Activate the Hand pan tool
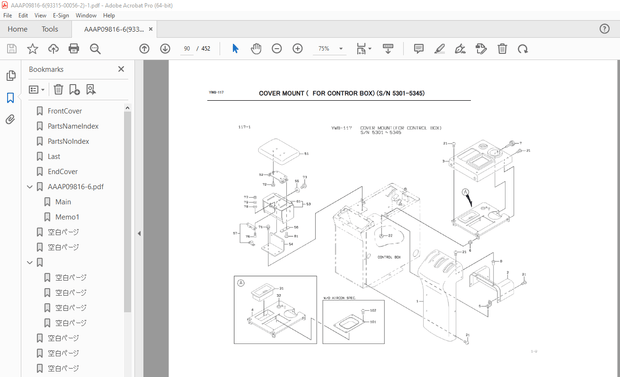This screenshot has height=377, width=620. click(x=256, y=49)
